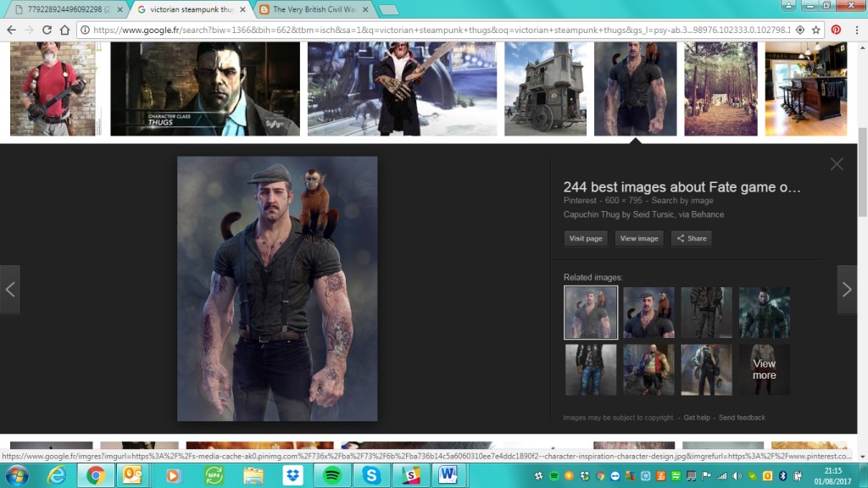Select the victorian steampunk thugs tab
The width and height of the screenshot is (868, 488).
(191, 9)
